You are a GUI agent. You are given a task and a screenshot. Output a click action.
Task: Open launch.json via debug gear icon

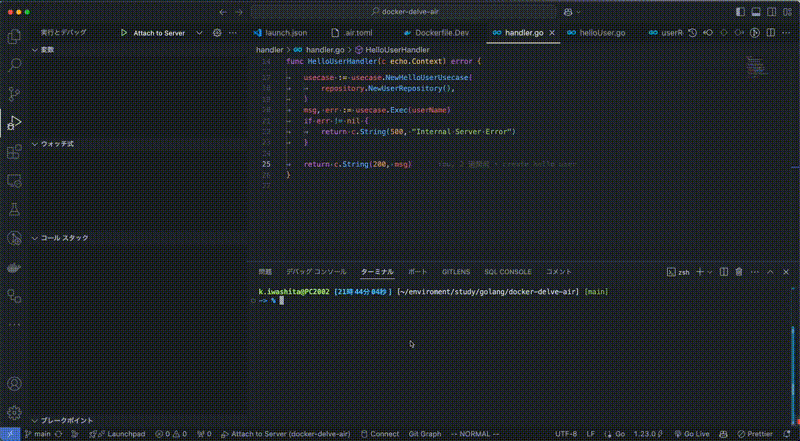click(x=216, y=33)
